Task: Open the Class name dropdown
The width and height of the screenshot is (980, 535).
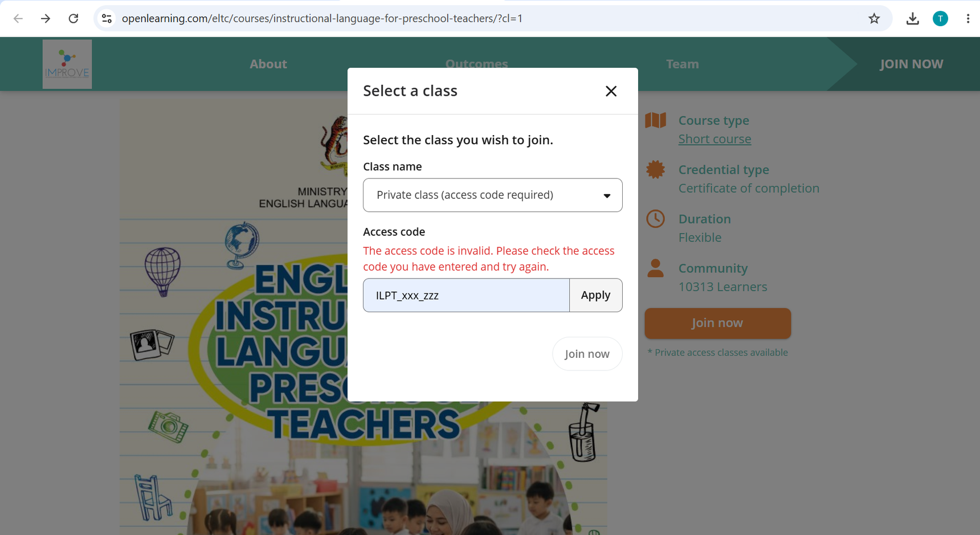Action: click(x=492, y=195)
